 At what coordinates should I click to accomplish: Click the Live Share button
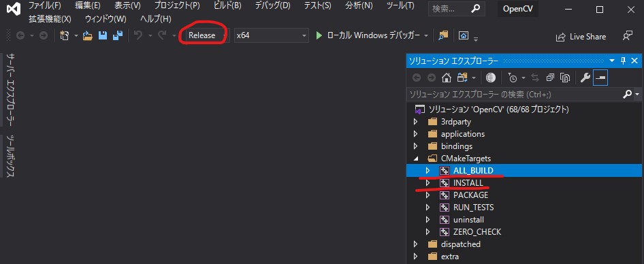(581, 37)
